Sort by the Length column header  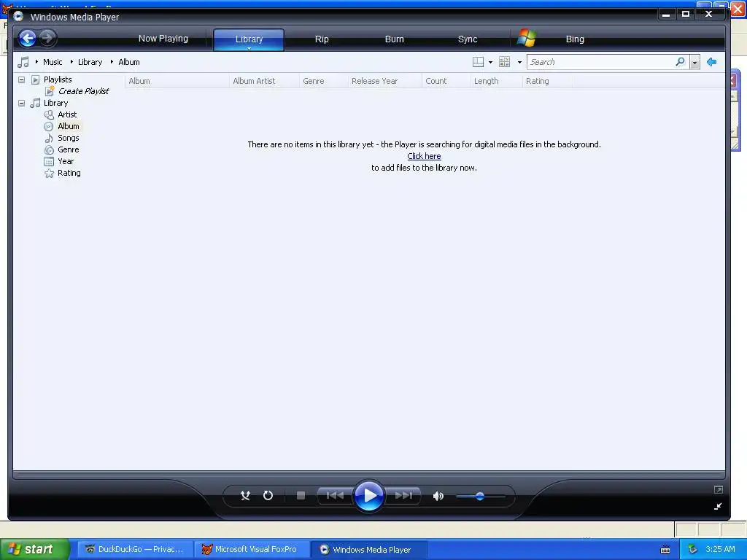click(496, 81)
